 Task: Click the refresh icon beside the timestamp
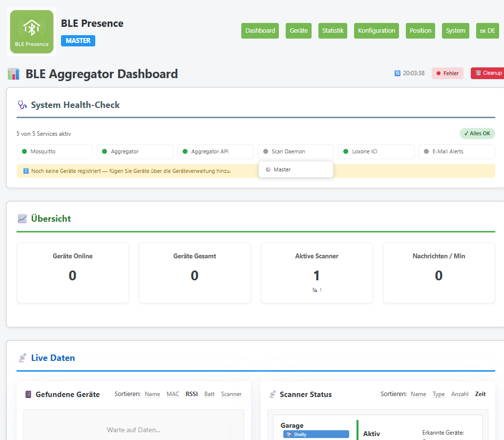coord(398,73)
